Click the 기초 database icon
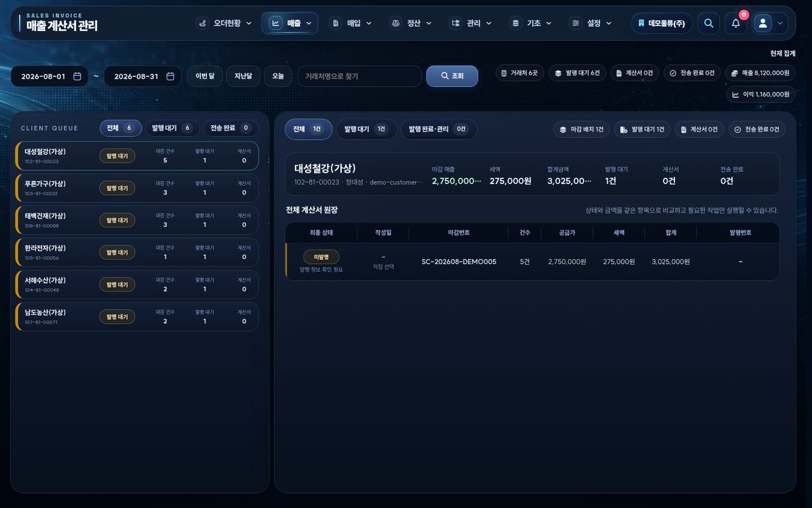812x508 pixels. coord(516,23)
